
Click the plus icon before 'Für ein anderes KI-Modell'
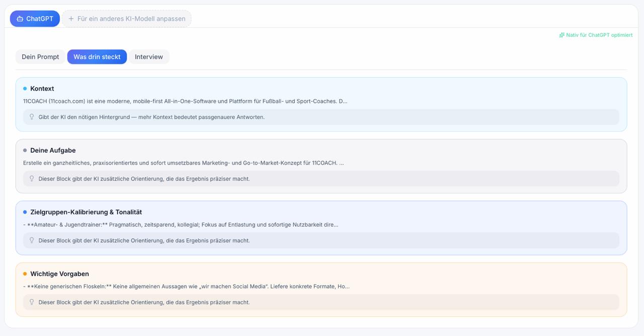[x=71, y=19]
